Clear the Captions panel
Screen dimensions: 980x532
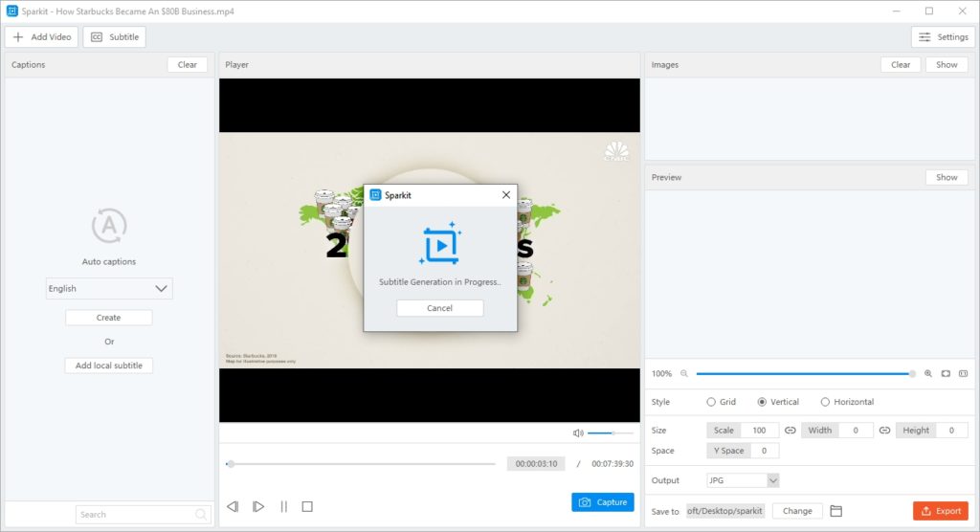point(187,64)
